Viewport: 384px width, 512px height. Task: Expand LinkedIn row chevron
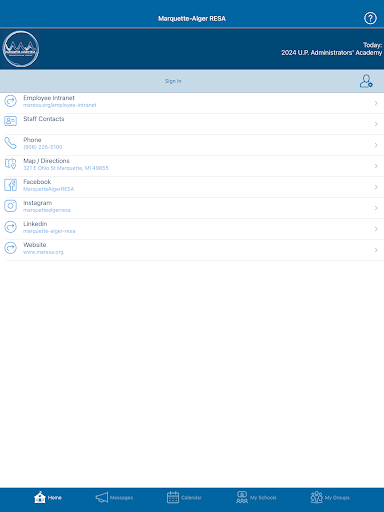[x=376, y=229]
